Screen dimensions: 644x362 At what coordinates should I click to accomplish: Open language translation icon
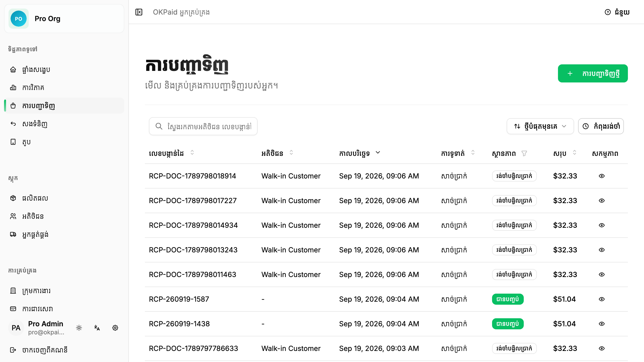[97, 328]
